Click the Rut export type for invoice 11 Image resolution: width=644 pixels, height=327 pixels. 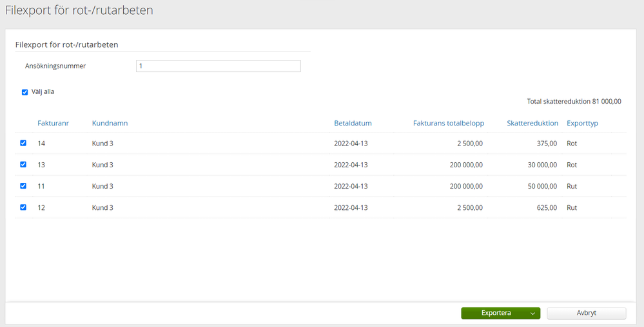[572, 186]
